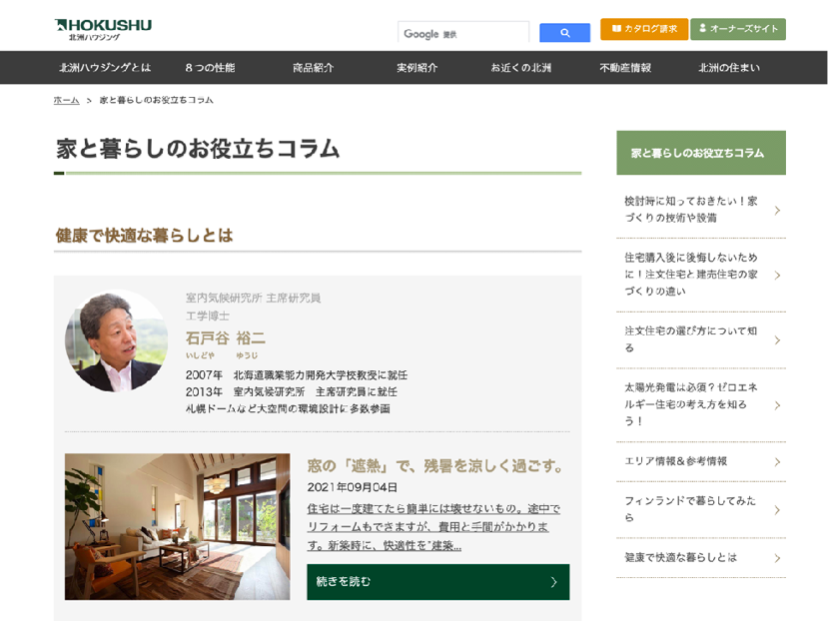Viewport: 828px width, 631px height.
Task: Click chevron beside 検討時に知っておきたい sidebar item
Action: [777, 210]
